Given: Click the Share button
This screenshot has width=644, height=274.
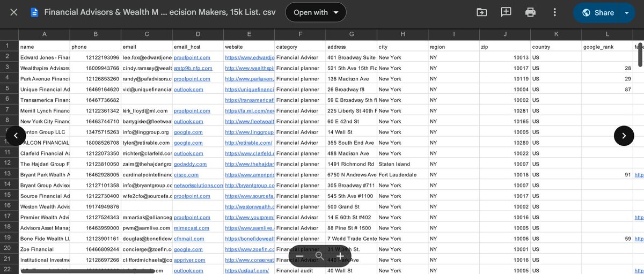Looking at the screenshot, I should [597, 13].
